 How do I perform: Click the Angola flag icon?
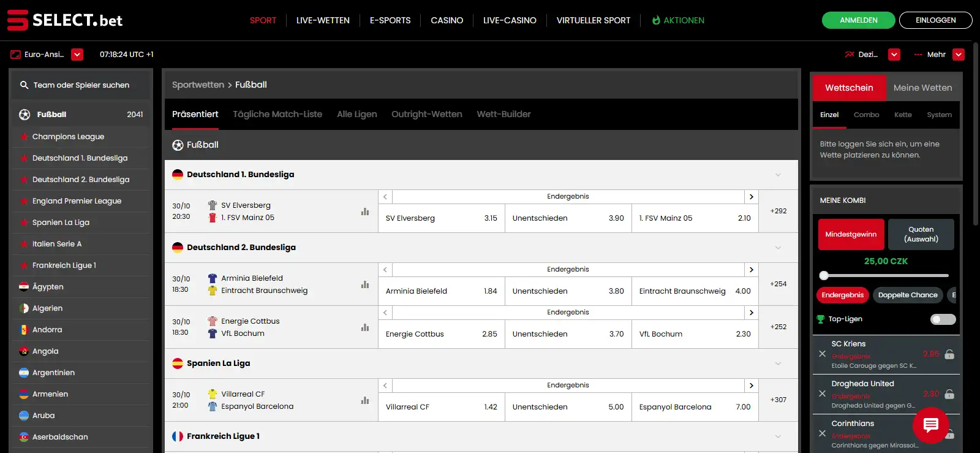click(24, 351)
